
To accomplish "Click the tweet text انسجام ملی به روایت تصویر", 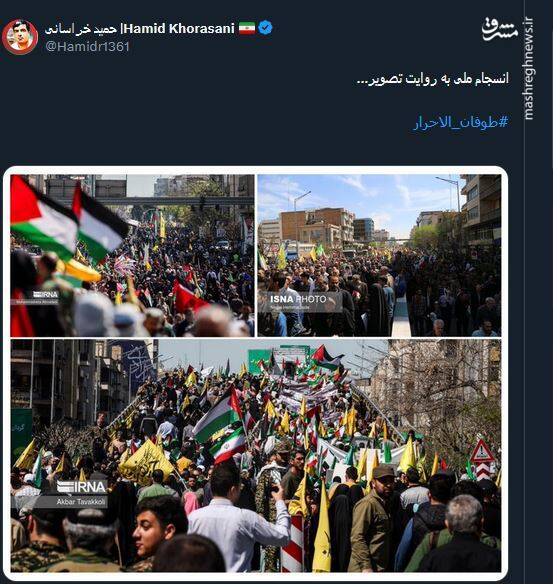I will [433, 79].
